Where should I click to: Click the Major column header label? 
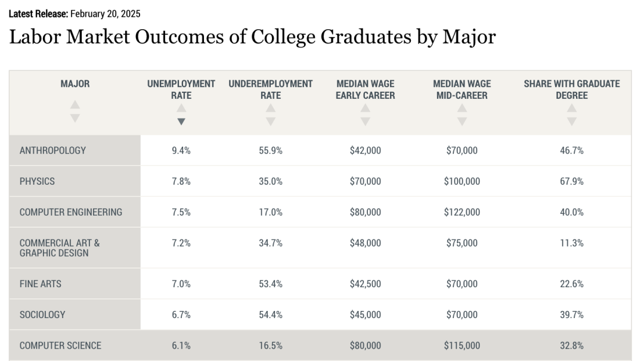[x=75, y=84]
